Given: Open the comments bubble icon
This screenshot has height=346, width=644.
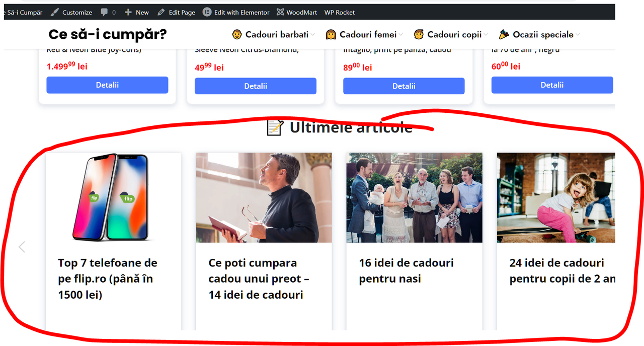Looking at the screenshot, I should tap(104, 12).
